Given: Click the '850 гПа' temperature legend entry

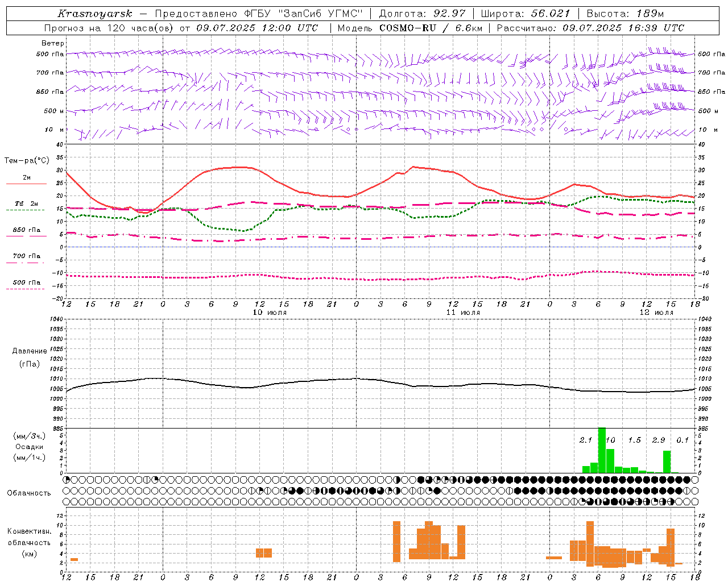Looking at the screenshot, I should pos(27,230).
